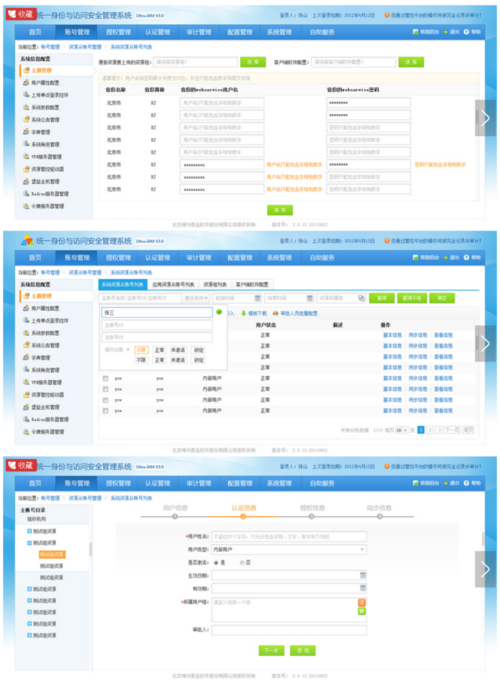Image resolution: width=500 pixels, height=681 pixels.
Task: Click 模板下载 download icon in list toolbar
Action: click(x=243, y=313)
